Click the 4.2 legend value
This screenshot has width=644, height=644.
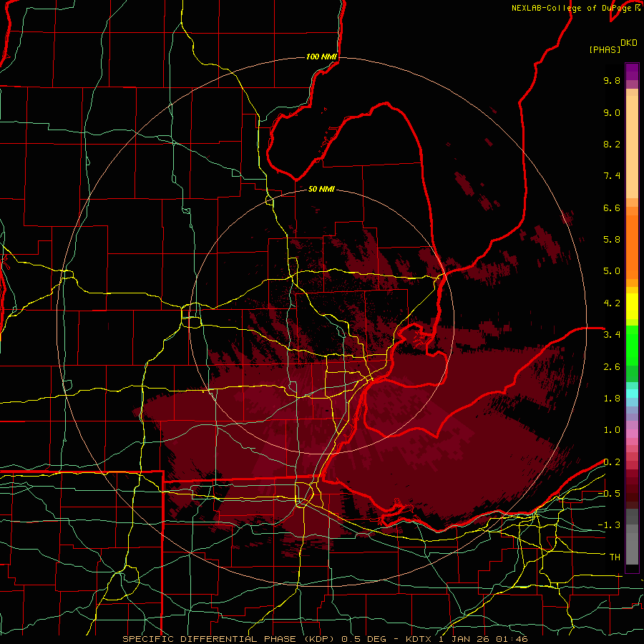click(612, 303)
